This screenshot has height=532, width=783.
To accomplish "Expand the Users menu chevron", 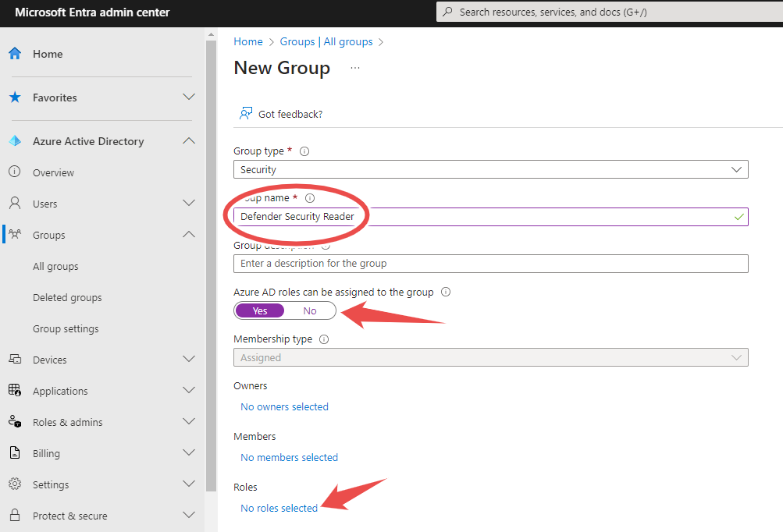I will [189, 203].
